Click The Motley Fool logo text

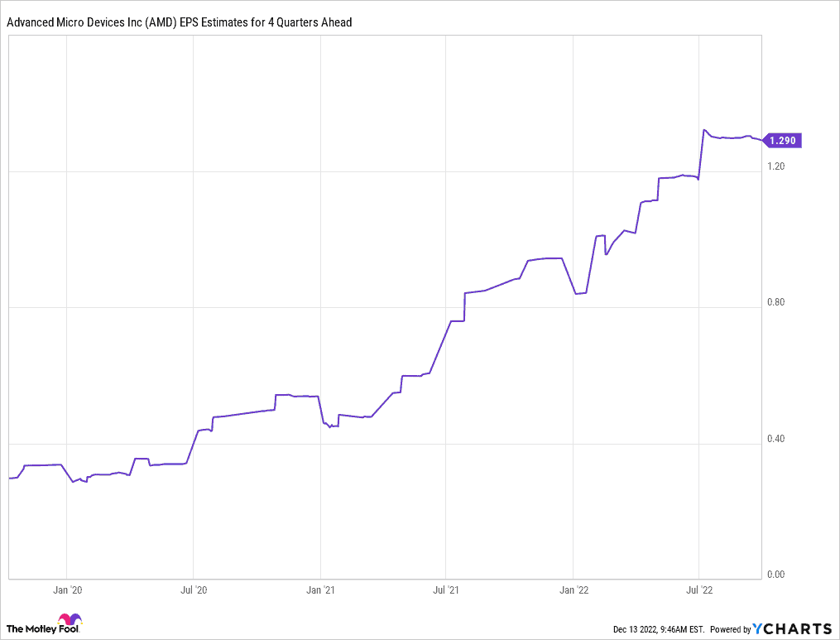point(31,628)
